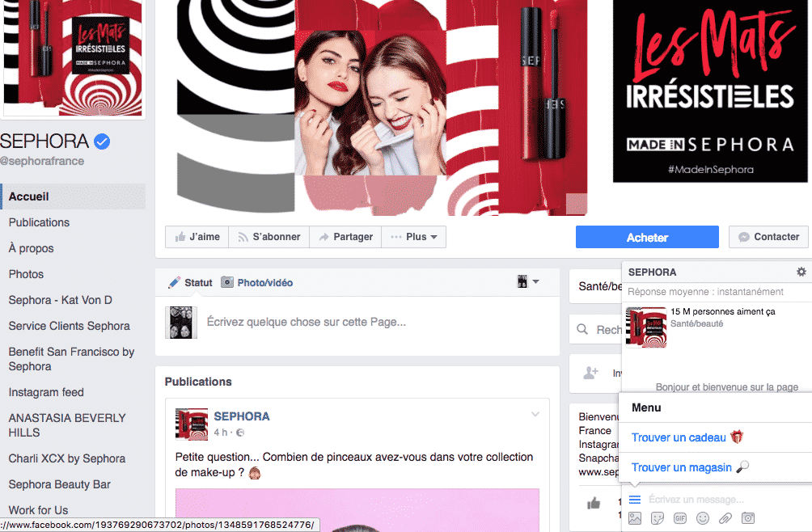The image size is (812, 532).
Task: Click the Écrivez quelque chose field
Action: click(x=306, y=322)
